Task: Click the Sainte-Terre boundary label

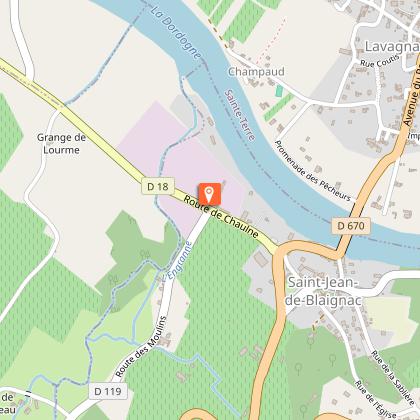Action: tap(240, 115)
